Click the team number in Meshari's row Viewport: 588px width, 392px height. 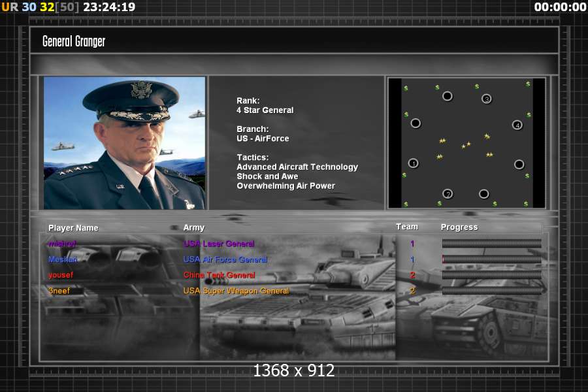click(412, 259)
